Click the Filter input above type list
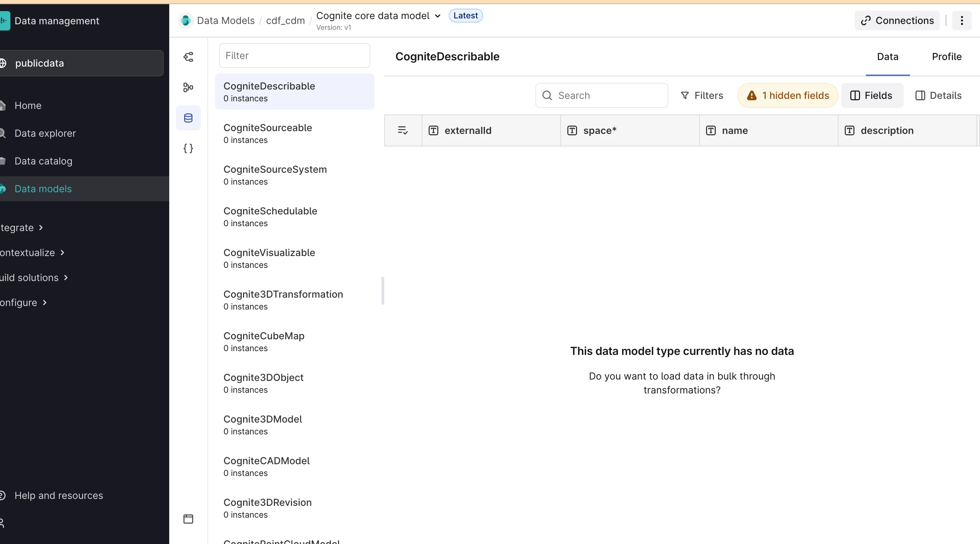Image resolution: width=980 pixels, height=544 pixels. (294, 56)
